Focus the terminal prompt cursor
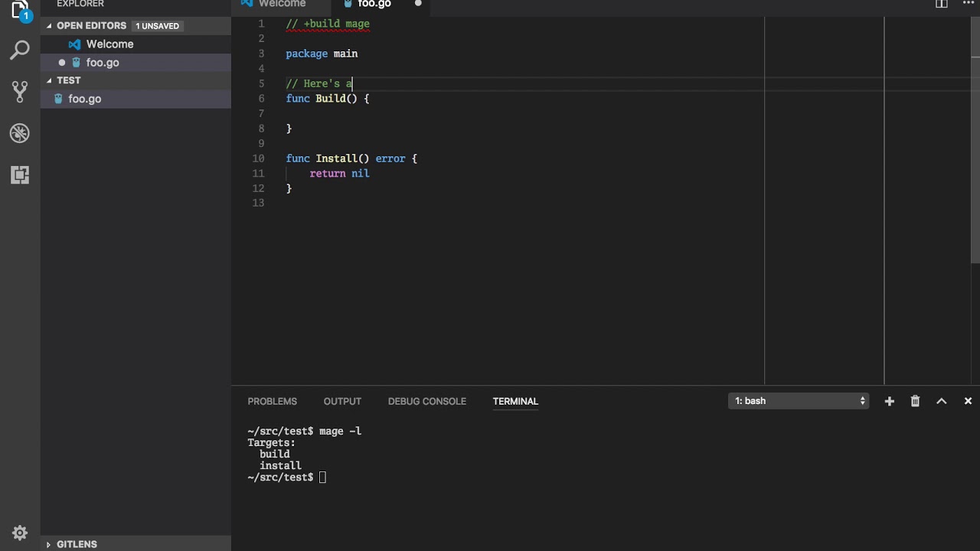Viewport: 980px width, 551px height. (322, 477)
